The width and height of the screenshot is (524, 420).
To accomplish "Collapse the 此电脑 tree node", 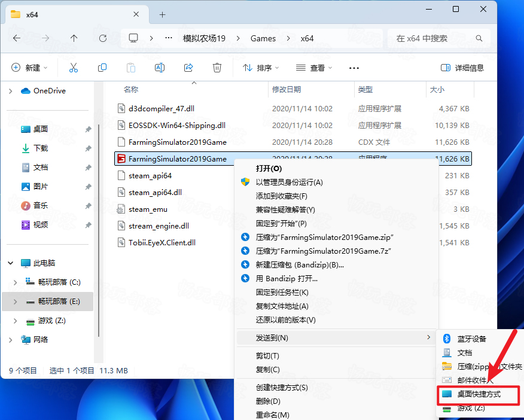I will point(10,263).
